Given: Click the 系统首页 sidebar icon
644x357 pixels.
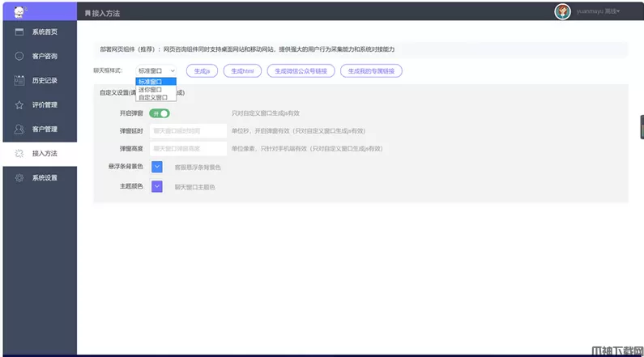Looking at the screenshot, I should coord(19,32).
